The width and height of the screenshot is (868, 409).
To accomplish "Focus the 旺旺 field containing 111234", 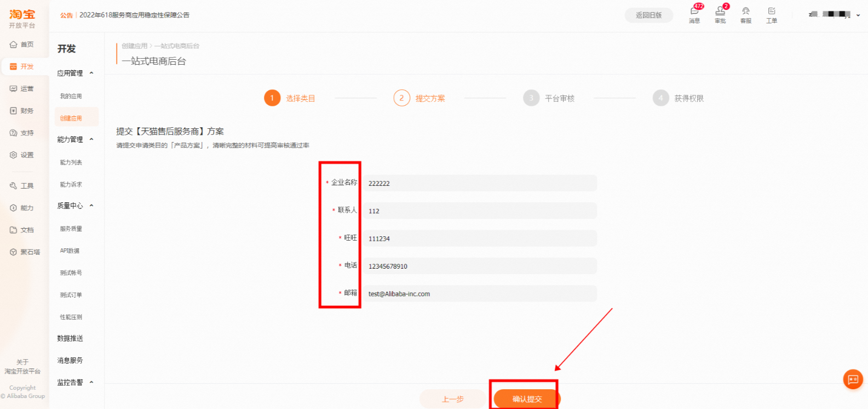I will [x=480, y=238].
